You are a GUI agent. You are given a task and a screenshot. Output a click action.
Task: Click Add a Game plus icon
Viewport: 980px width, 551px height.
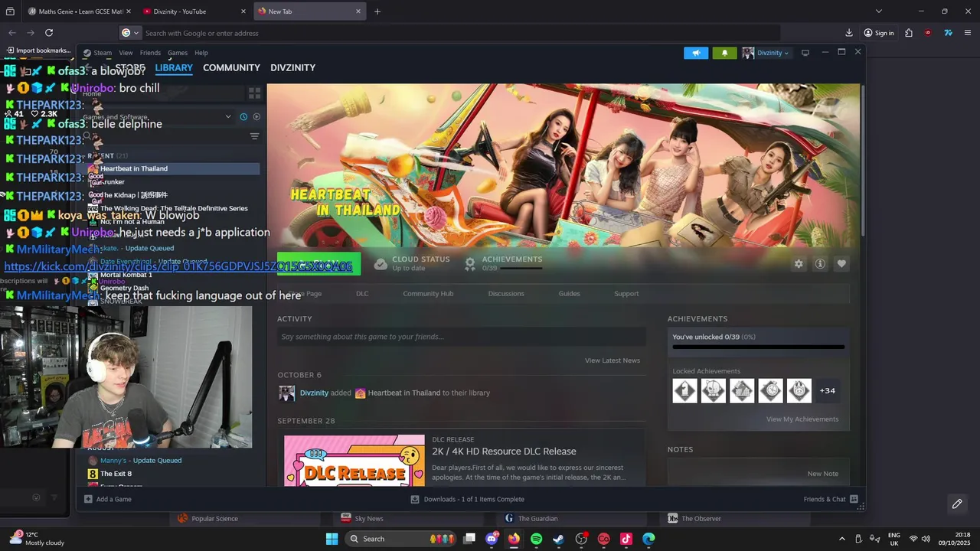tap(89, 499)
